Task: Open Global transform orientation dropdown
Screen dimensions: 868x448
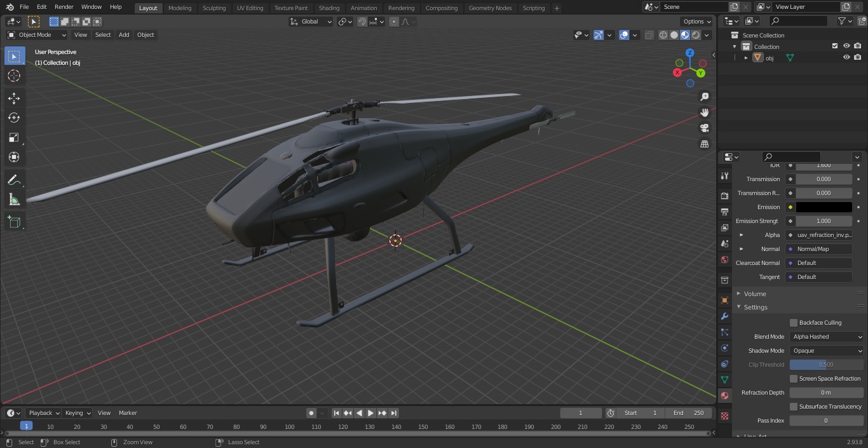Action: [x=311, y=22]
